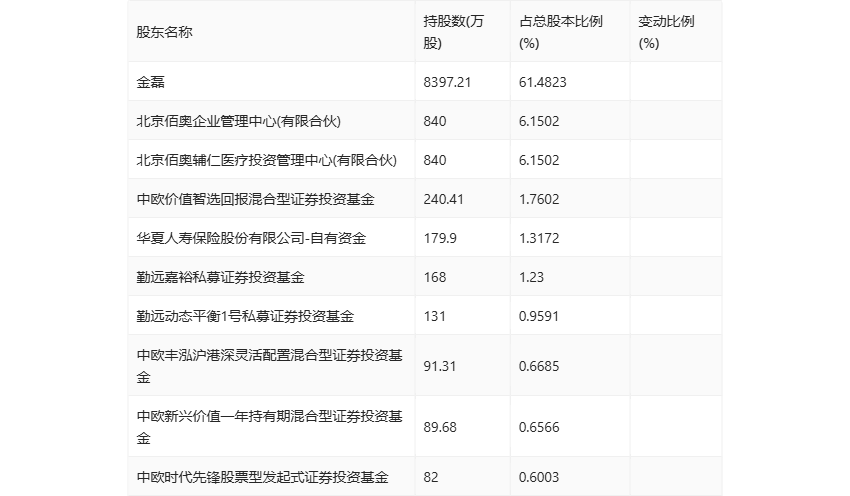Click 840 in 北京佰奥辅仁医疗 row
850x496 pixels.
point(435,160)
